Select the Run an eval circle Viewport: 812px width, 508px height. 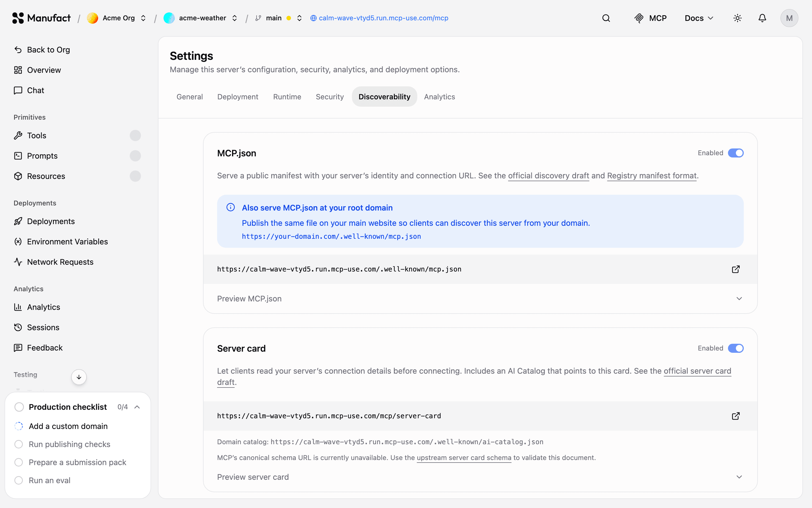[19, 480]
